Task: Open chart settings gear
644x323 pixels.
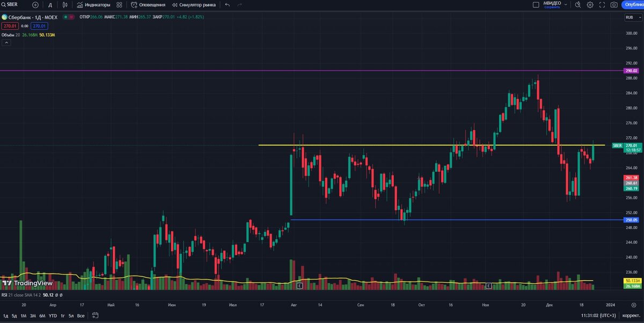Action: [590, 5]
